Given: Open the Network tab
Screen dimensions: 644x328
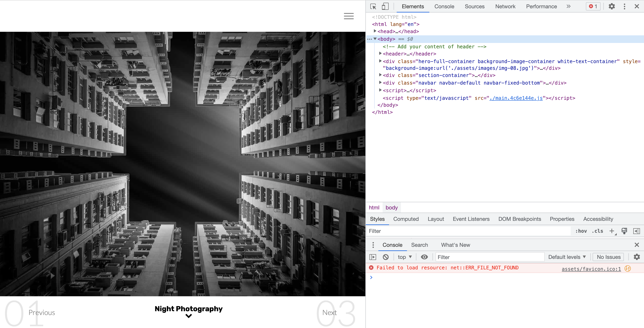Looking at the screenshot, I should (x=505, y=6).
